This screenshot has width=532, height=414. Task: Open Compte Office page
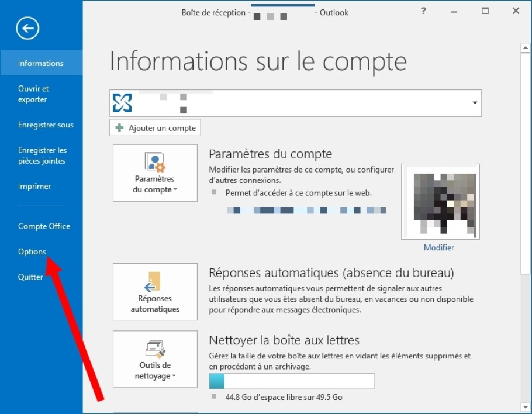click(x=44, y=226)
